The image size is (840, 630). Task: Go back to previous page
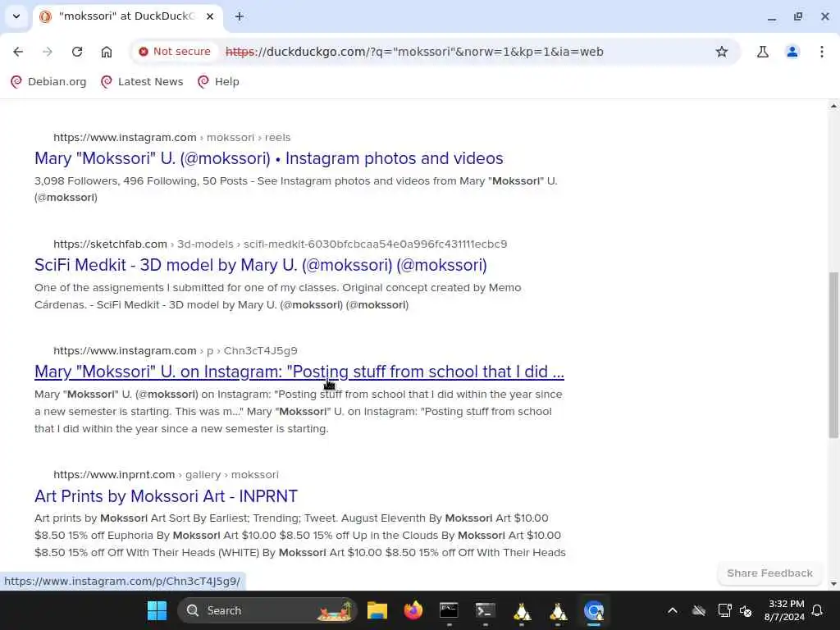18,52
